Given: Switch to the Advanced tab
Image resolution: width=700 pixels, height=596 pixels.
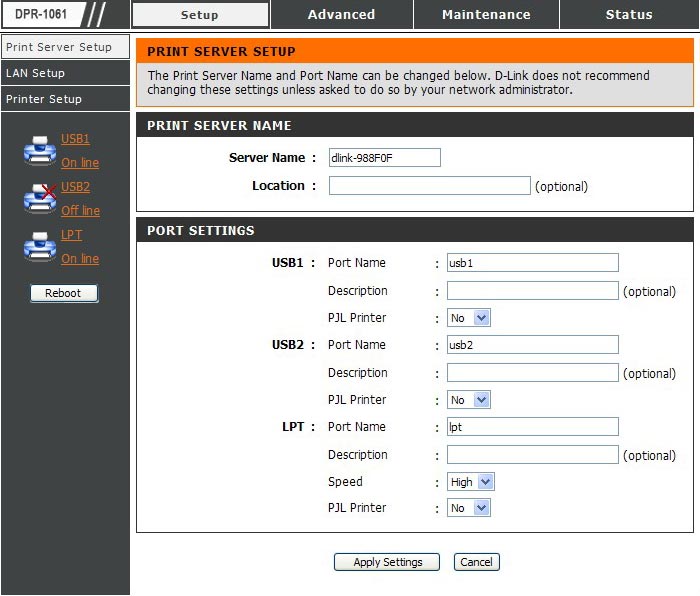Looking at the screenshot, I should pyautogui.click(x=342, y=15).
